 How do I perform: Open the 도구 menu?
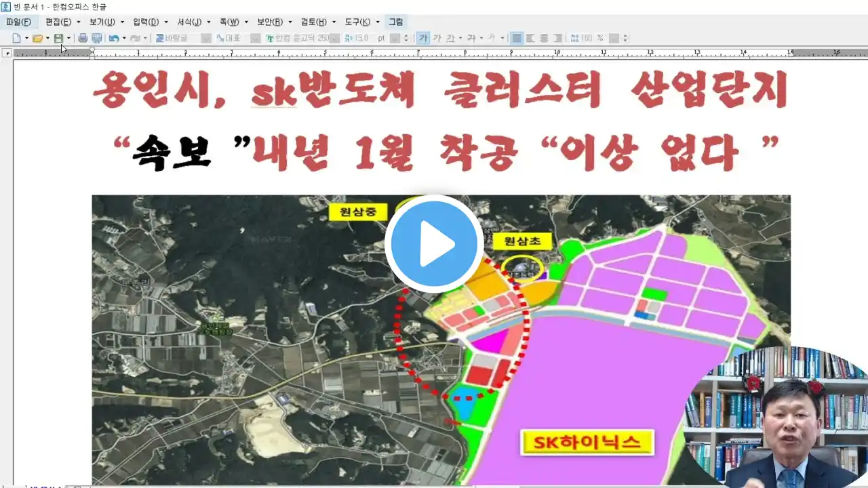(357, 22)
